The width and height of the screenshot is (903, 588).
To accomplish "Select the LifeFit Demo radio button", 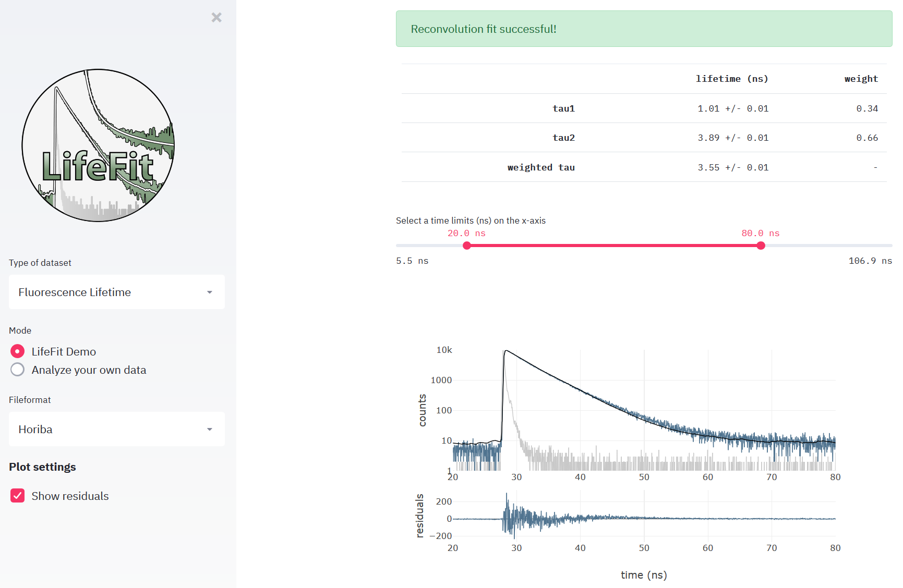I will pos(18,351).
